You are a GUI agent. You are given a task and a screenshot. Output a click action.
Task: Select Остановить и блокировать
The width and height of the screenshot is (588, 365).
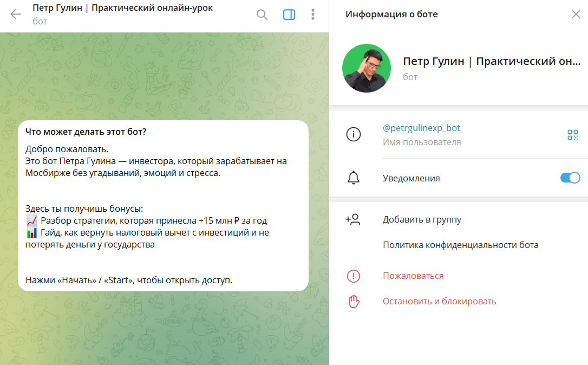439,302
